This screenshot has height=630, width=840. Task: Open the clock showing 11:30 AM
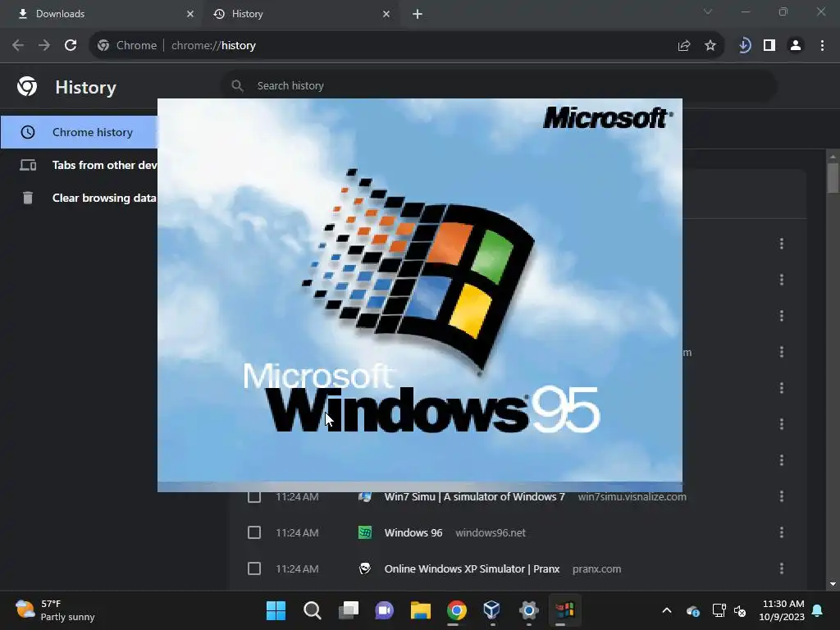pyautogui.click(x=782, y=610)
